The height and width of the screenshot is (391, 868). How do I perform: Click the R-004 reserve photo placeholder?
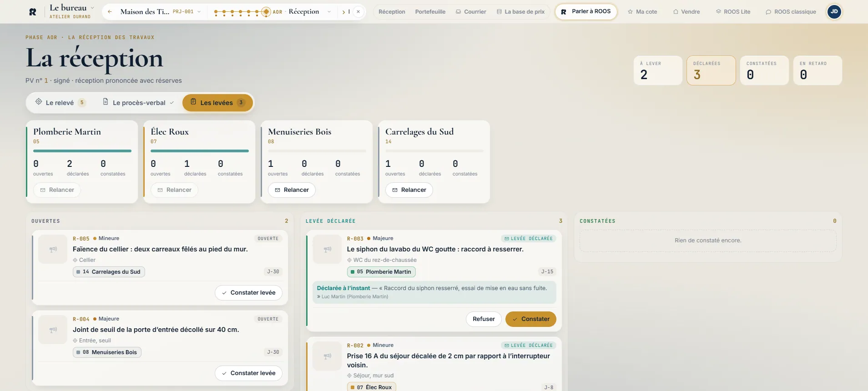click(x=53, y=330)
